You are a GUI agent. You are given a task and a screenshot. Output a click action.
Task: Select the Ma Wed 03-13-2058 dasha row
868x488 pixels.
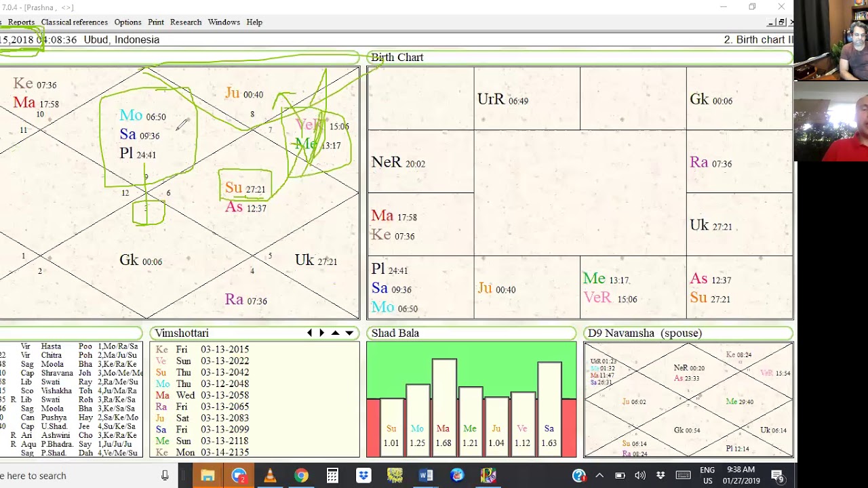coord(203,395)
